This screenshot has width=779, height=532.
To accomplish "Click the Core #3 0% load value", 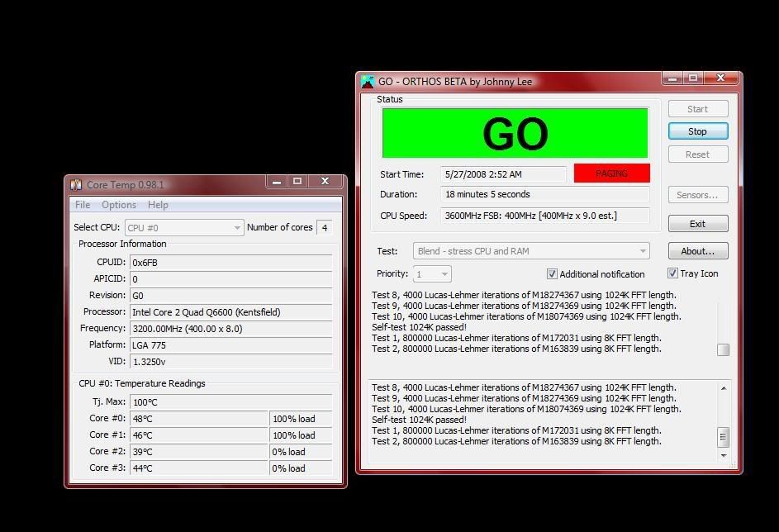I will (301, 468).
